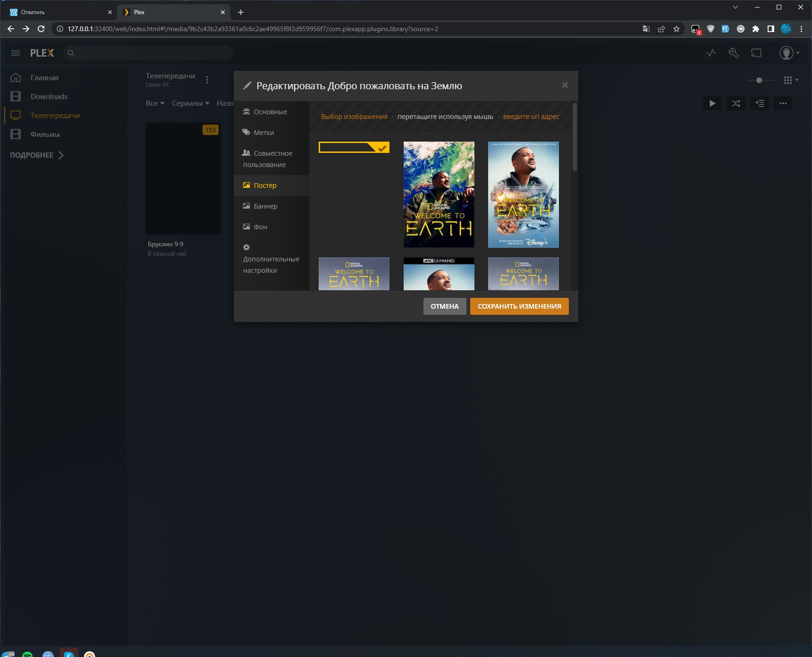Click the add to playlist icon
812x657 pixels.
[760, 103]
